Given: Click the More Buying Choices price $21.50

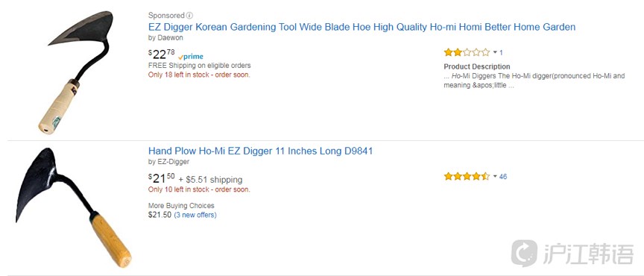Looking at the screenshot, I should tap(160, 215).
